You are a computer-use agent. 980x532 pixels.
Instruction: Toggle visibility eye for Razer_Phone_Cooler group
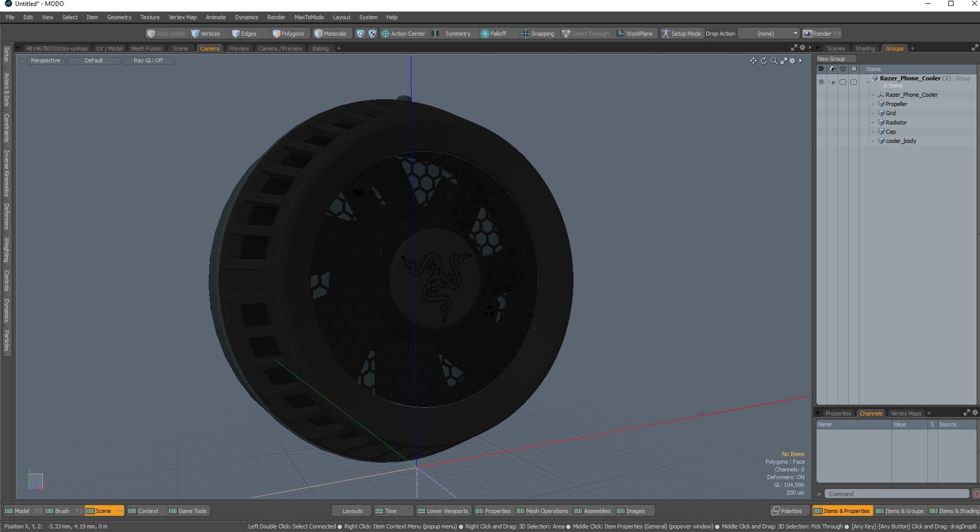click(821, 82)
